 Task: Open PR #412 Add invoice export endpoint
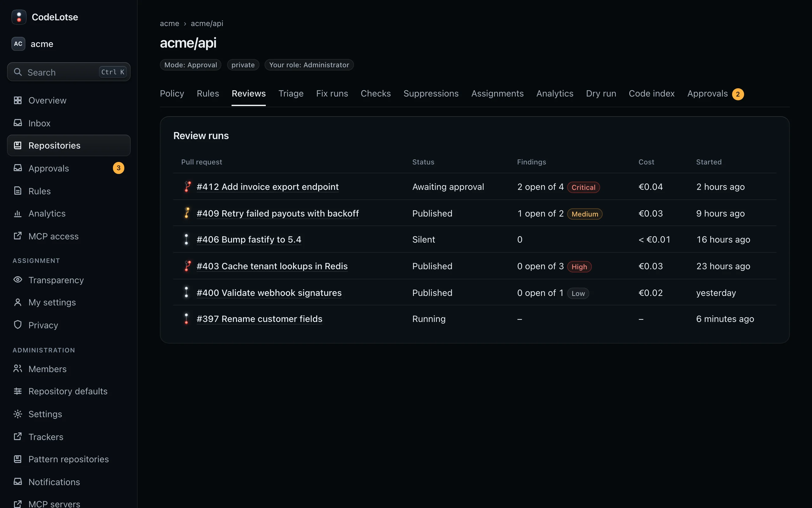[267, 187]
